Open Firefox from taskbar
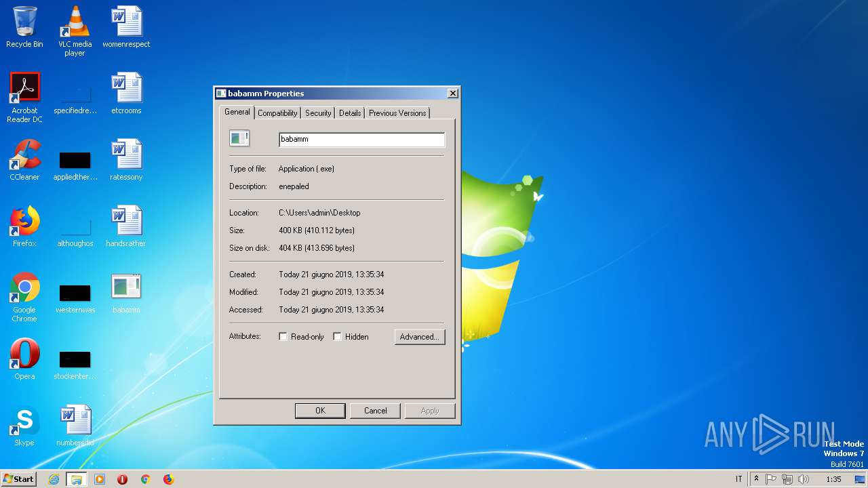Image resolution: width=868 pixels, height=488 pixels. coord(168,479)
